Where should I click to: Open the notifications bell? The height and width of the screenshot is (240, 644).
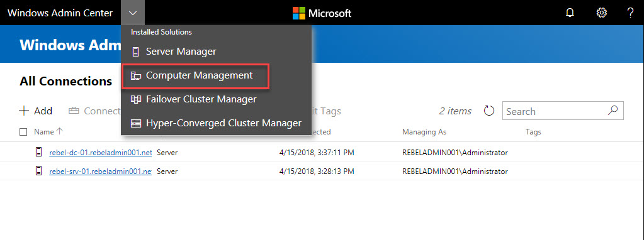point(570,13)
